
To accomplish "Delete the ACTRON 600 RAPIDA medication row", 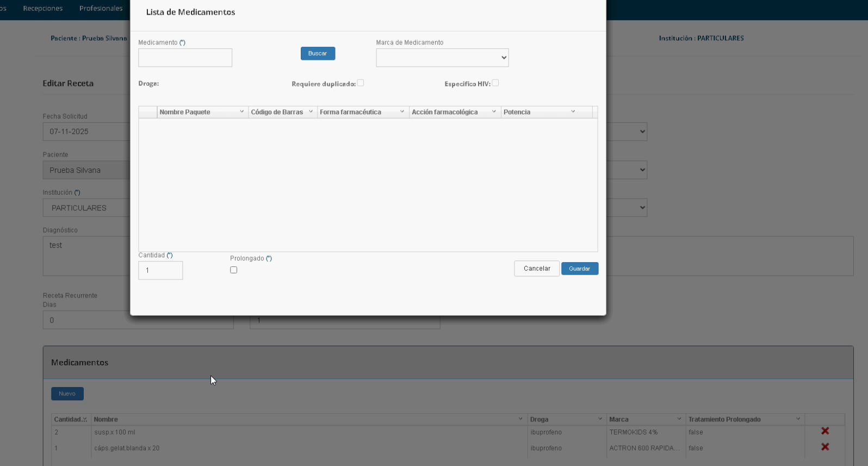I will click(x=824, y=447).
